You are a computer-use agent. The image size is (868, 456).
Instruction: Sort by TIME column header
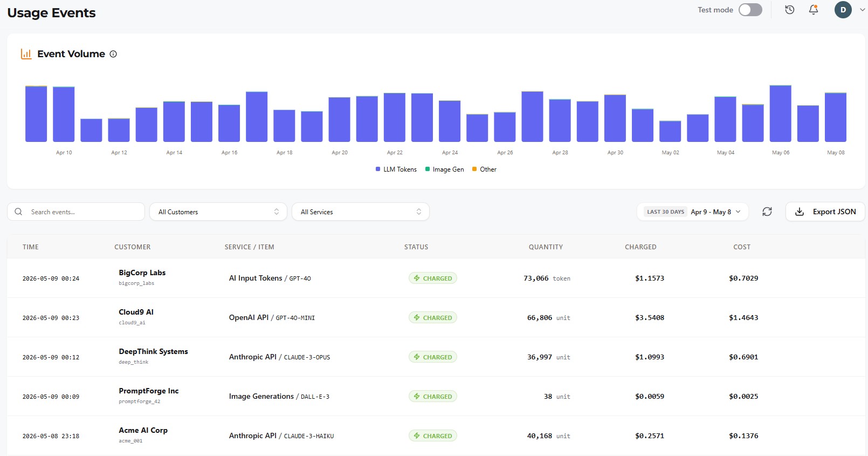[x=31, y=247]
